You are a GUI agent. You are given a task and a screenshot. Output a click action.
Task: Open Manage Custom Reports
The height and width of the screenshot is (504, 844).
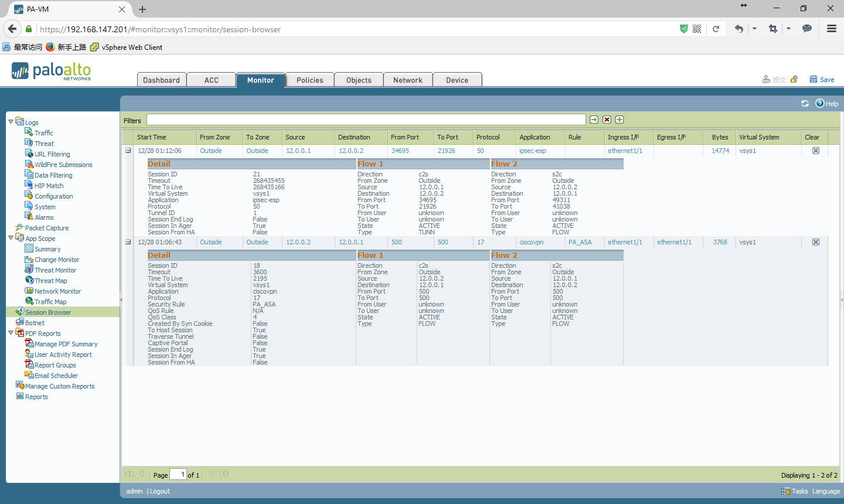tap(60, 386)
